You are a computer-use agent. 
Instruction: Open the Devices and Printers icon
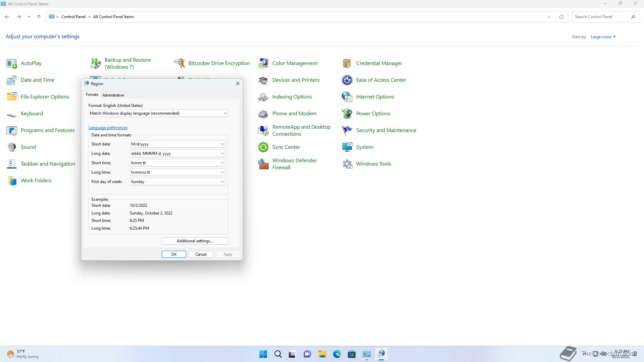coord(263,80)
